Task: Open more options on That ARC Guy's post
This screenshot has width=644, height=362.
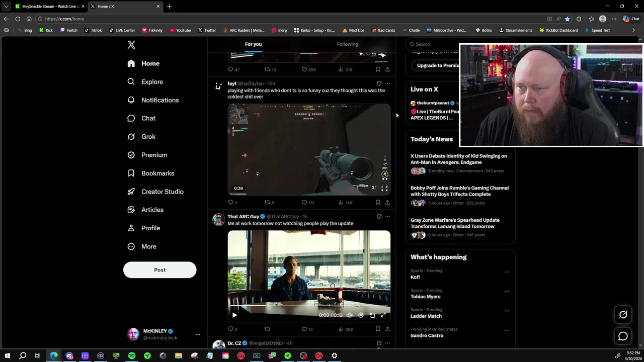Action: pos(387,217)
